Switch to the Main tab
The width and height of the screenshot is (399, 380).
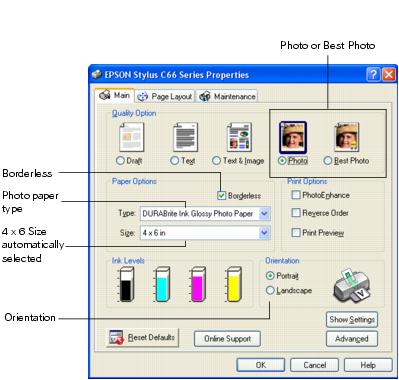tap(115, 95)
